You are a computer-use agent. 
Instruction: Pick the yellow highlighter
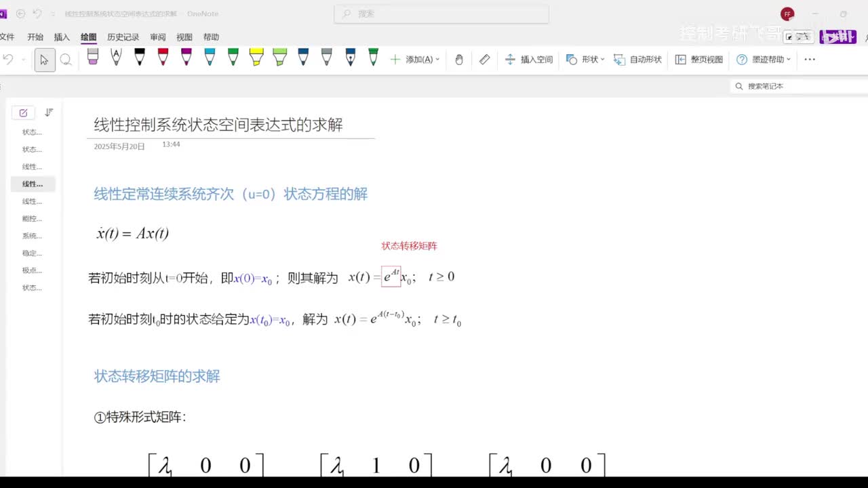point(256,58)
